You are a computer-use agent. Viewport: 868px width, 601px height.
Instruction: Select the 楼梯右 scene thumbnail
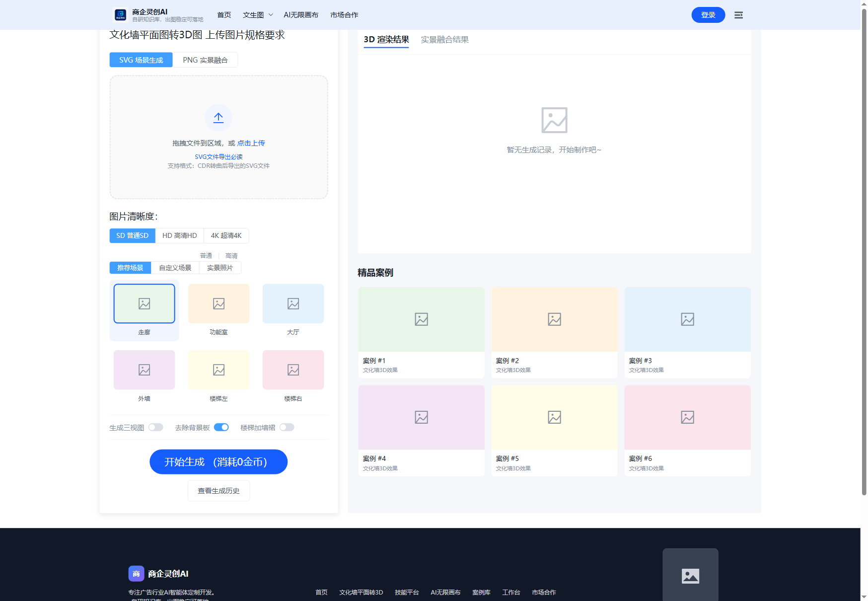coord(293,370)
